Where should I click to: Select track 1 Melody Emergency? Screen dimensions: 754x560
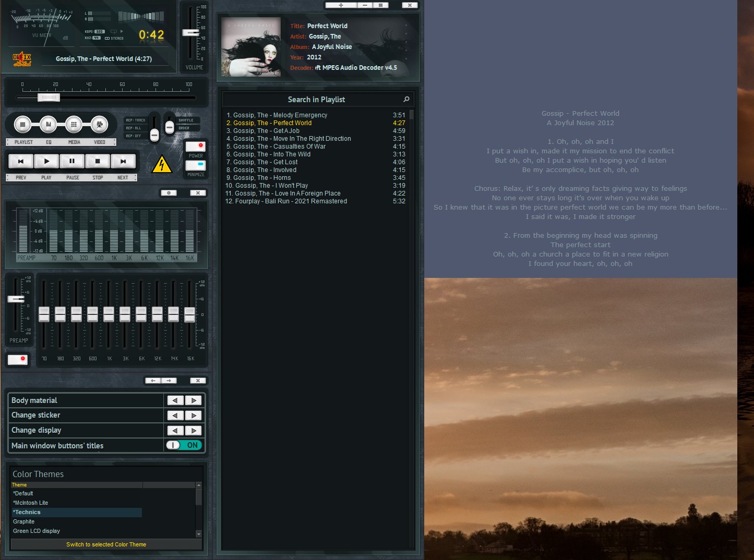[316, 115]
